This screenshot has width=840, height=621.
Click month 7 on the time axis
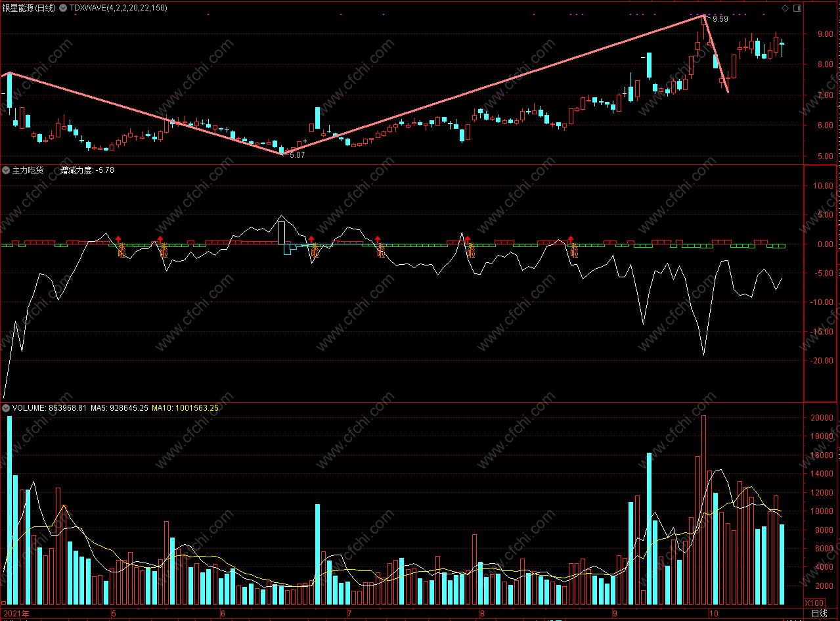coord(349,614)
